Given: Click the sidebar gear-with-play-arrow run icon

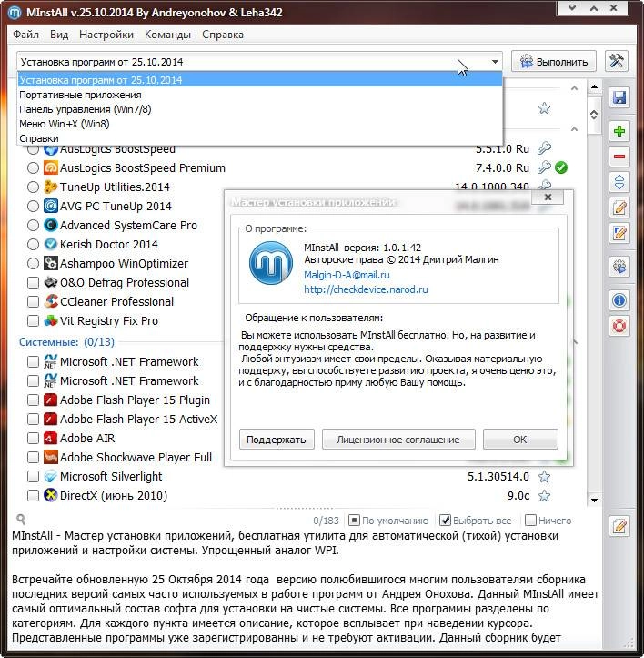Looking at the screenshot, I should tap(619, 267).
